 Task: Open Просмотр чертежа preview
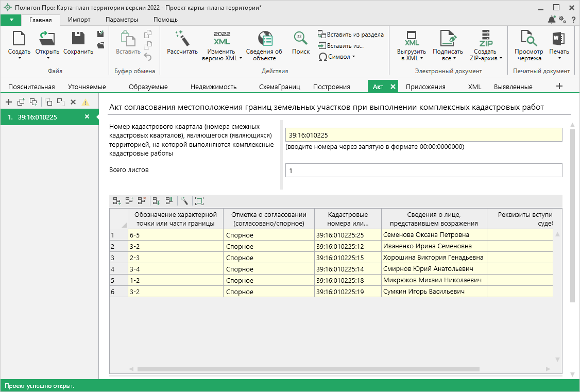tap(528, 39)
